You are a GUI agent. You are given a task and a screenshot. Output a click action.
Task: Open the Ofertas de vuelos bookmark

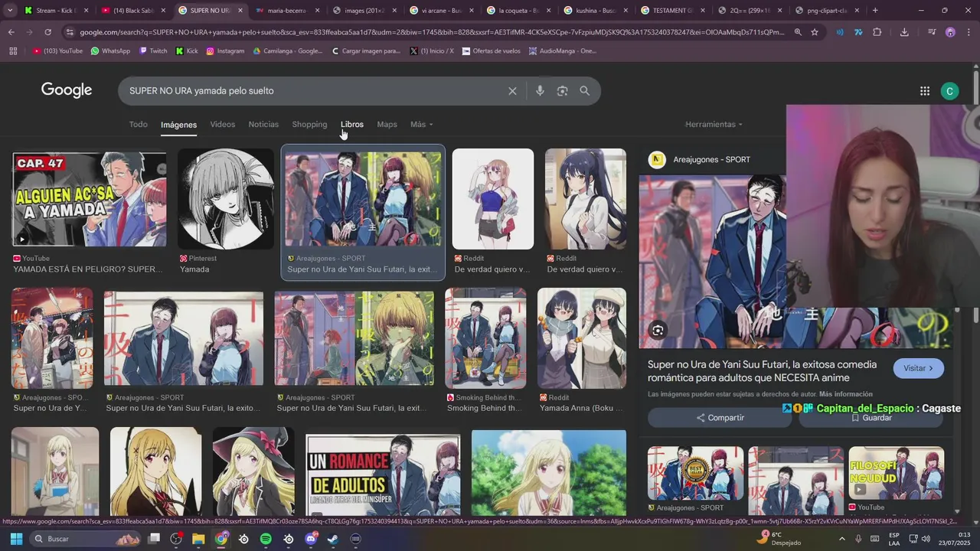[491, 51]
